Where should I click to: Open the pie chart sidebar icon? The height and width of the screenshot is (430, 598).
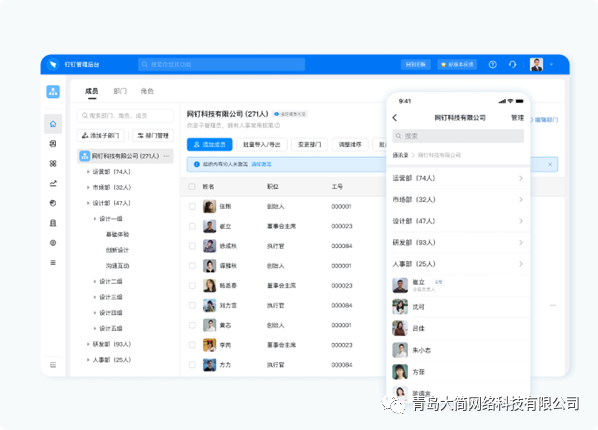(53, 203)
